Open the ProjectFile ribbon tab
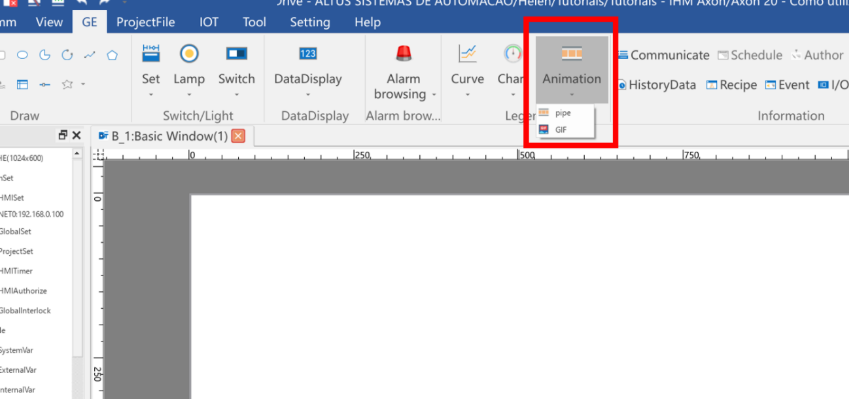 [x=146, y=22]
